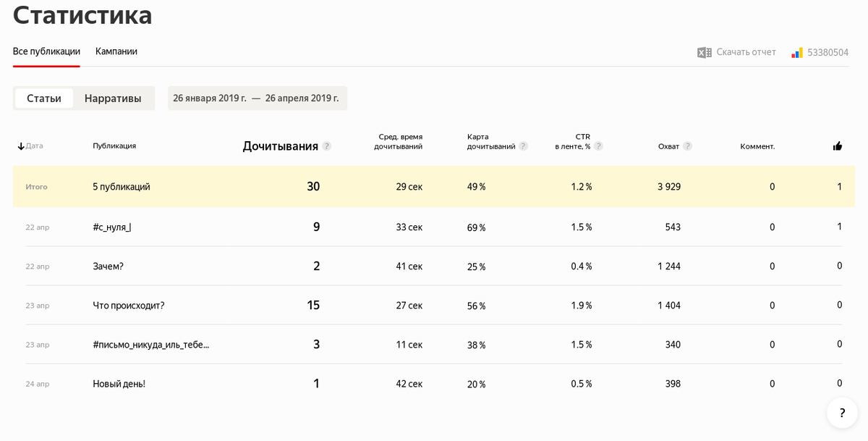Open help tooltip next to CTR в ленте
Image resolution: width=868 pixels, height=441 pixels.
pos(598,146)
